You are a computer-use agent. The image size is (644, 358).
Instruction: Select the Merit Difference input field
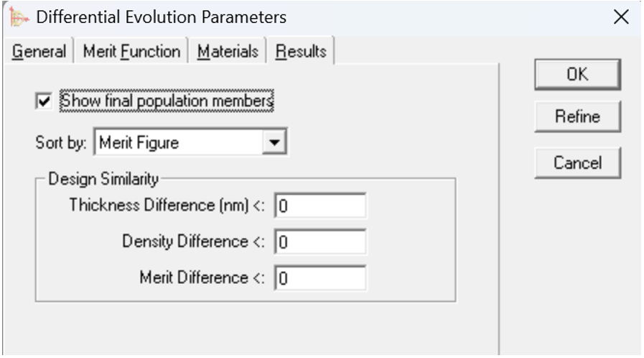[x=320, y=277]
